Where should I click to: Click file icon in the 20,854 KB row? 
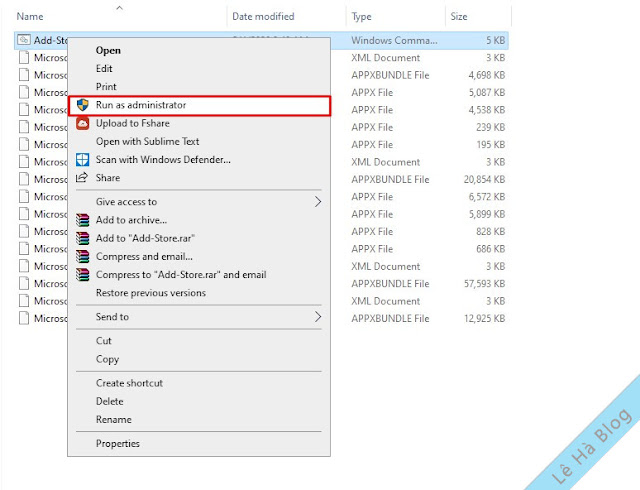[24, 179]
